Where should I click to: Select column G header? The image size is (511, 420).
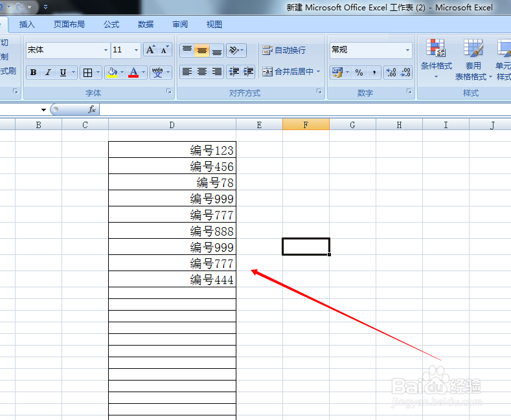click(352, 125)
